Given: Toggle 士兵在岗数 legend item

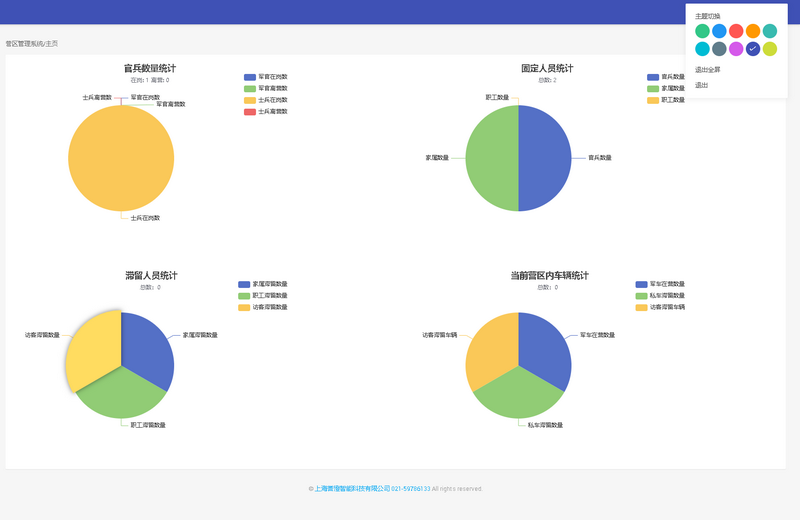Looking at the screenshot, I should (265, 100).
